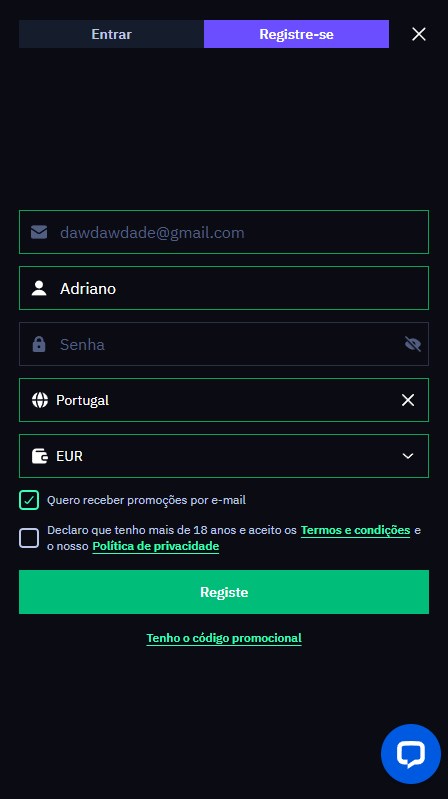Click the green Registe button
This screenshot has width=448, height=799.
point(224,592)
